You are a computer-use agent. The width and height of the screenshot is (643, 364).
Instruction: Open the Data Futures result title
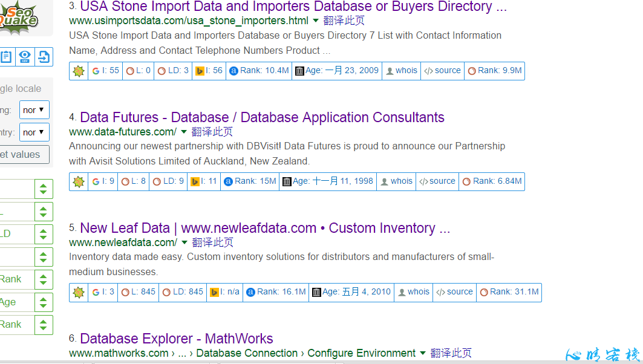click(x=262, y=117)
